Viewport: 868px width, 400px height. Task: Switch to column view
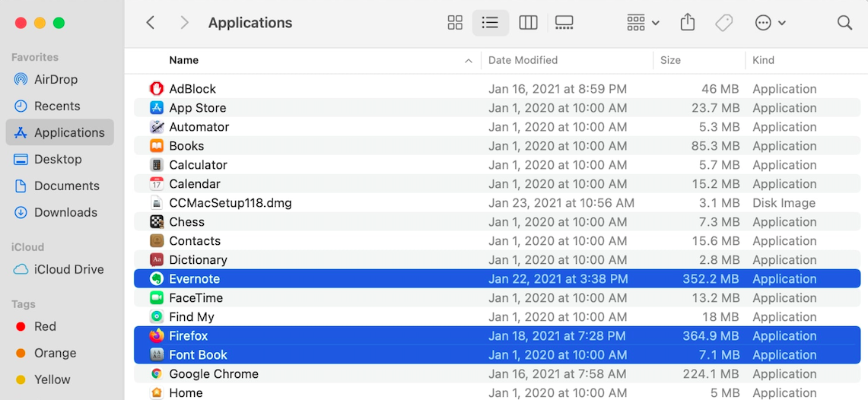528,23
